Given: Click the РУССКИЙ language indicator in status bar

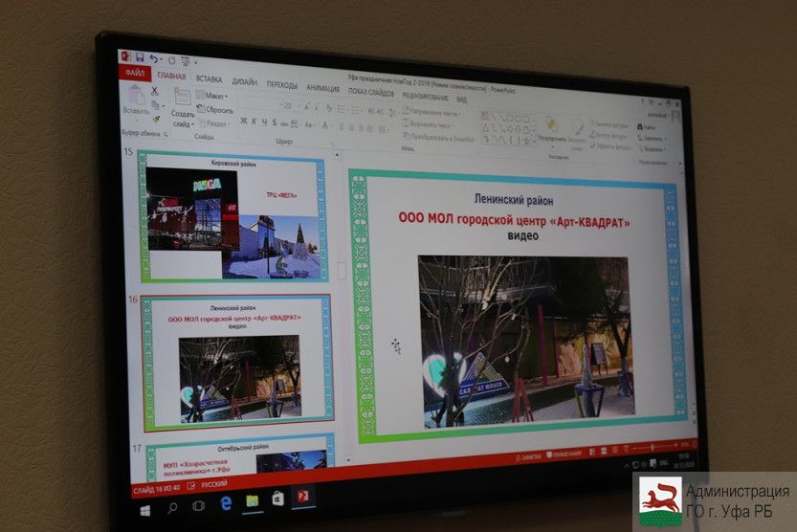Looking at the screenshot, I should coord(214,485).
